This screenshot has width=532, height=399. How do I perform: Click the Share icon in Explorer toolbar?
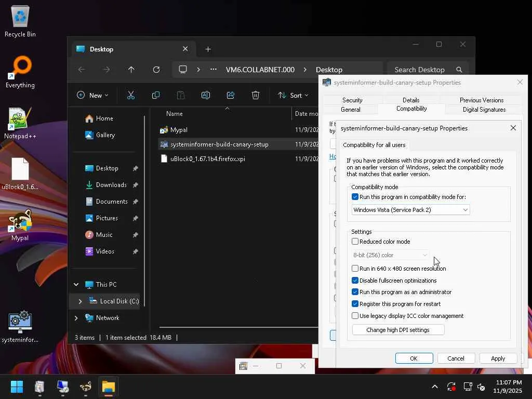pyautogui.click(x=231, y=96)
